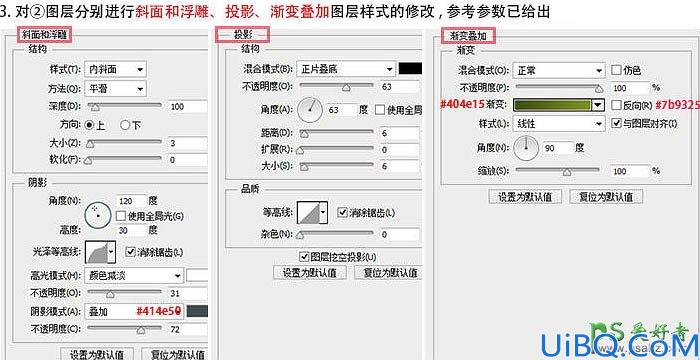Click the dark shadow mode color swatch
700x360 pixels.
click(197, 311)
